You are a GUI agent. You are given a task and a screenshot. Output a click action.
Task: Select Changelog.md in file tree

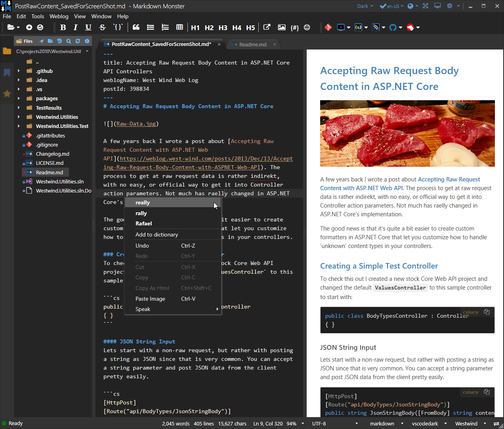click(x=52, y=154)
